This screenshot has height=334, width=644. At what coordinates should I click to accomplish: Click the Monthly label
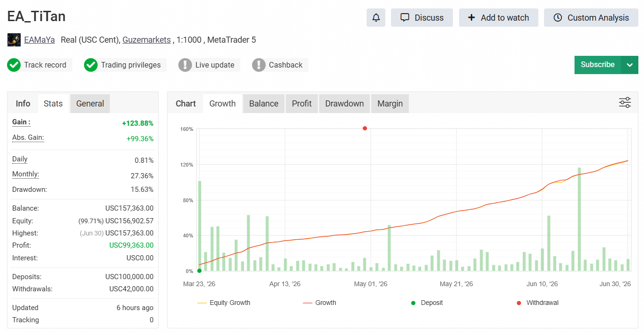pos(26,174)
